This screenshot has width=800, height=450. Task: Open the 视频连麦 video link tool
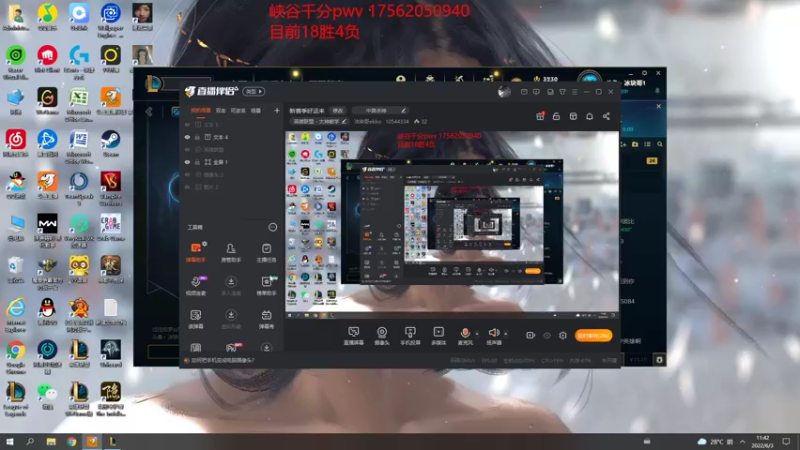click(195, 286)
